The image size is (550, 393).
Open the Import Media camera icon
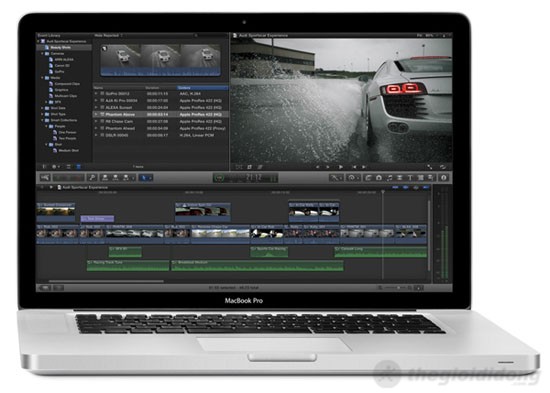[x=45, y=178]
